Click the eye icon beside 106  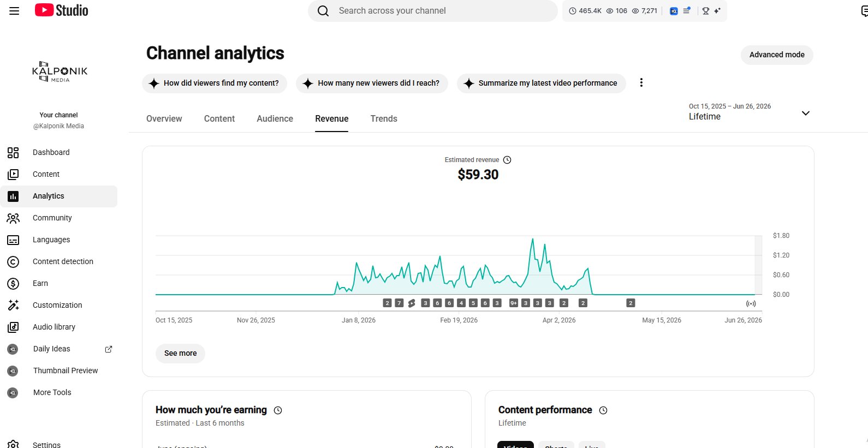[x=610, y=11]
